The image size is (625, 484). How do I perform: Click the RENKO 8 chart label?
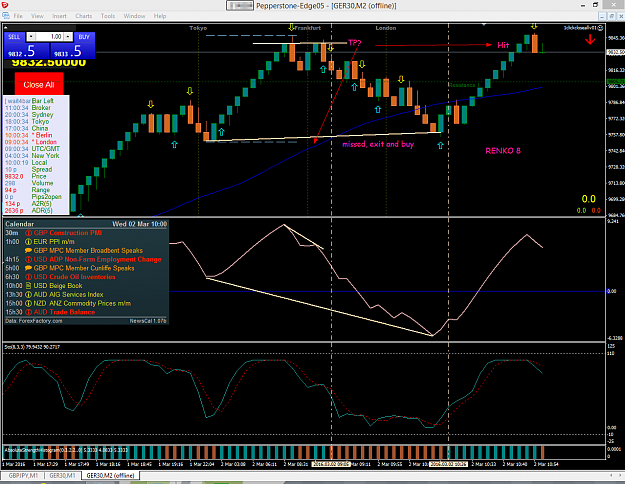[503, 151]
